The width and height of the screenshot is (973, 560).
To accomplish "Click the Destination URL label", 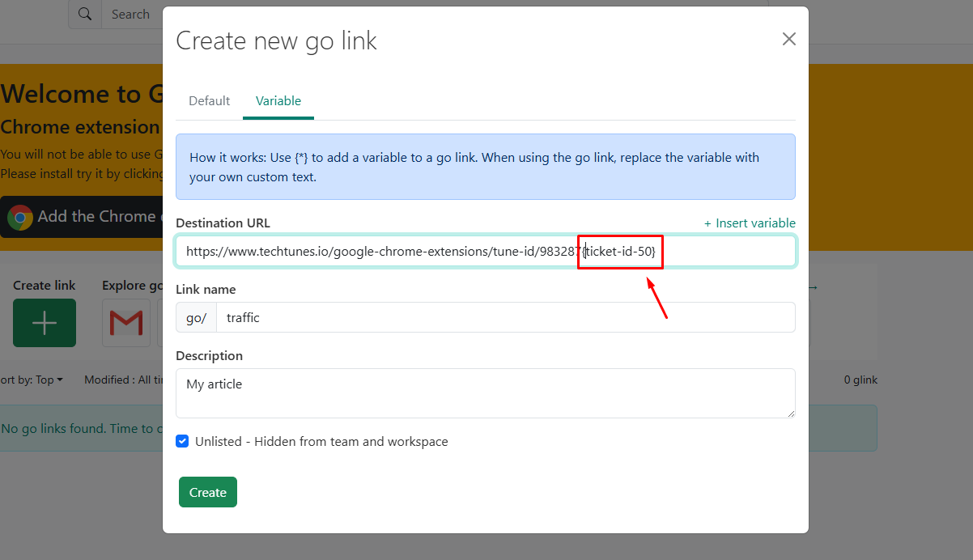I will [223, 223].
